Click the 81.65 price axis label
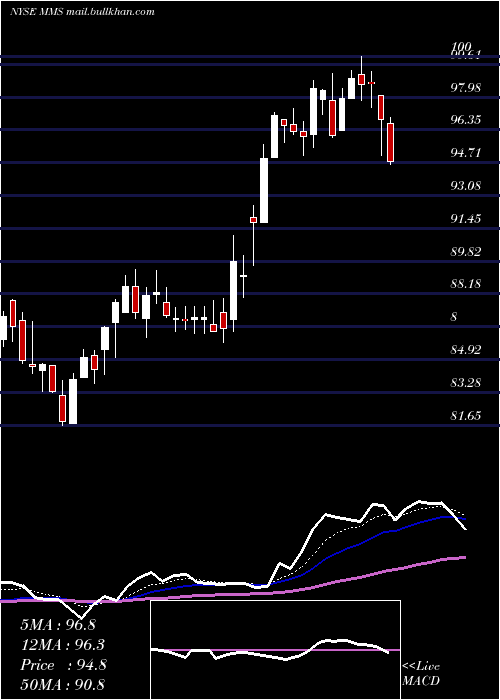The height and width of the screenshot is (700, 500). [466, 416]
